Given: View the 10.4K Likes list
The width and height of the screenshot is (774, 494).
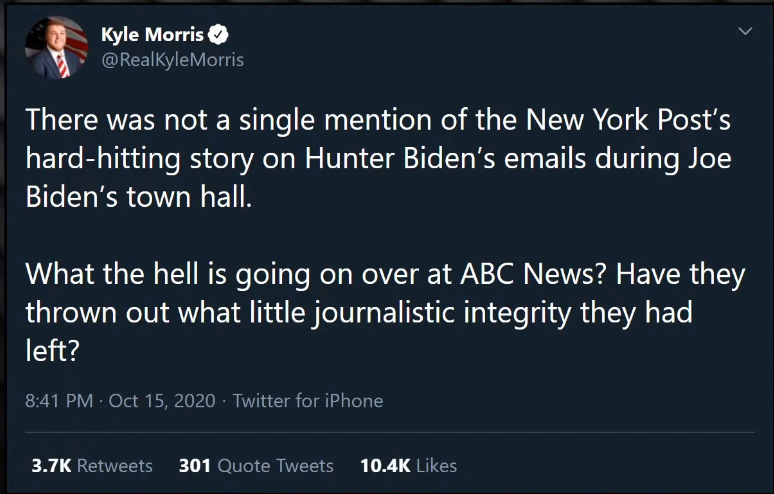Looking at the screenshot, I should coord(407,465).
